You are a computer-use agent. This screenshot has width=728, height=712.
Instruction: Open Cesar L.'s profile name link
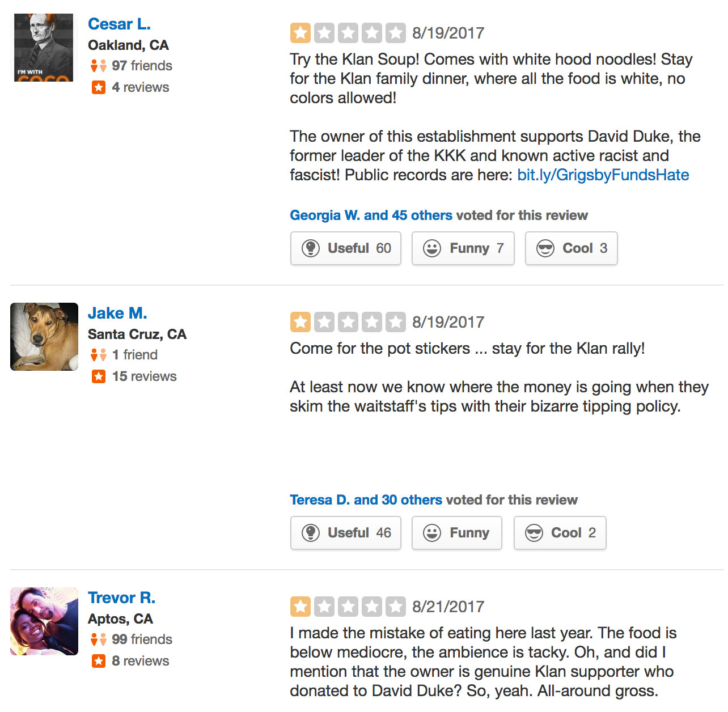pyautogui.click(x=119, y=24)
